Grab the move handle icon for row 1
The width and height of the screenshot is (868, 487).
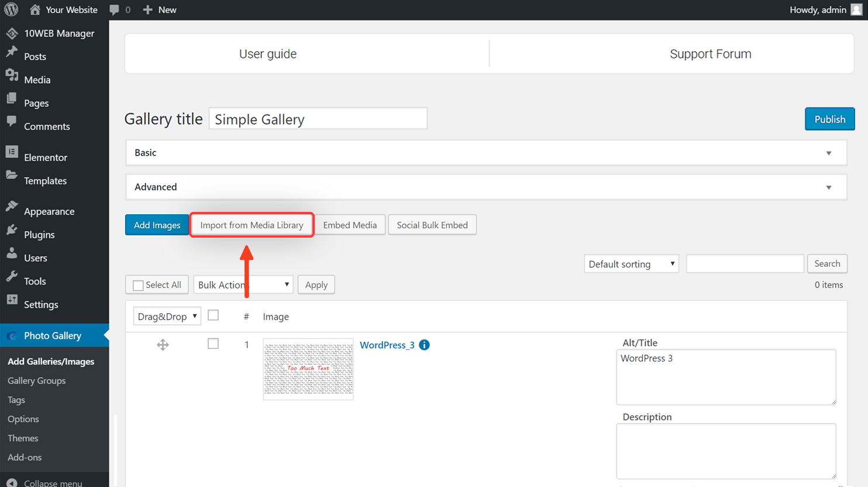(x=163, y=345)
